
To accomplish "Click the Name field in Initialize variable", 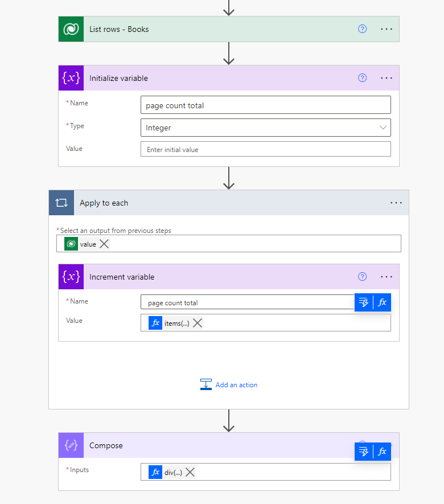I will pyautogui.click(x=265, y=105).
